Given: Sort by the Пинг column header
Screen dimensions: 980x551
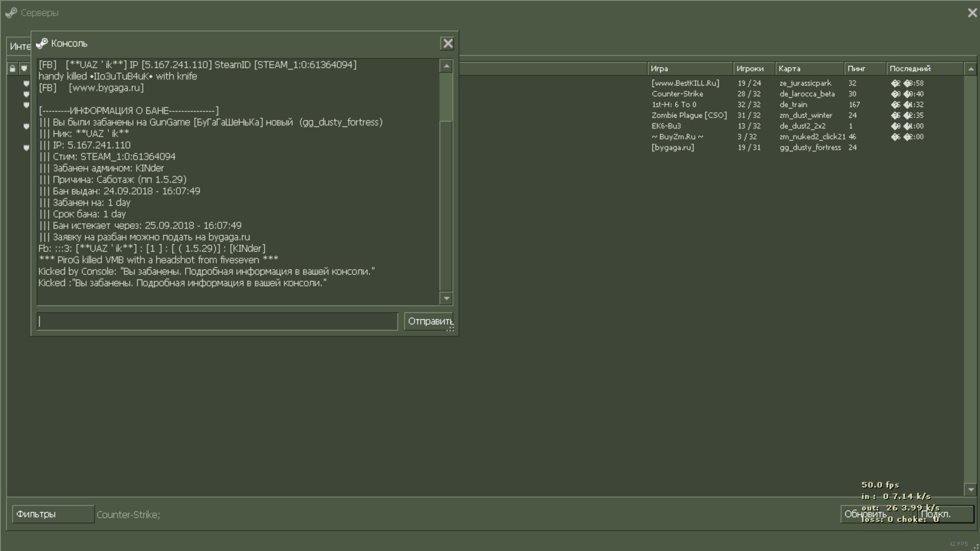Looking at the screenshot, I should 865,69.
